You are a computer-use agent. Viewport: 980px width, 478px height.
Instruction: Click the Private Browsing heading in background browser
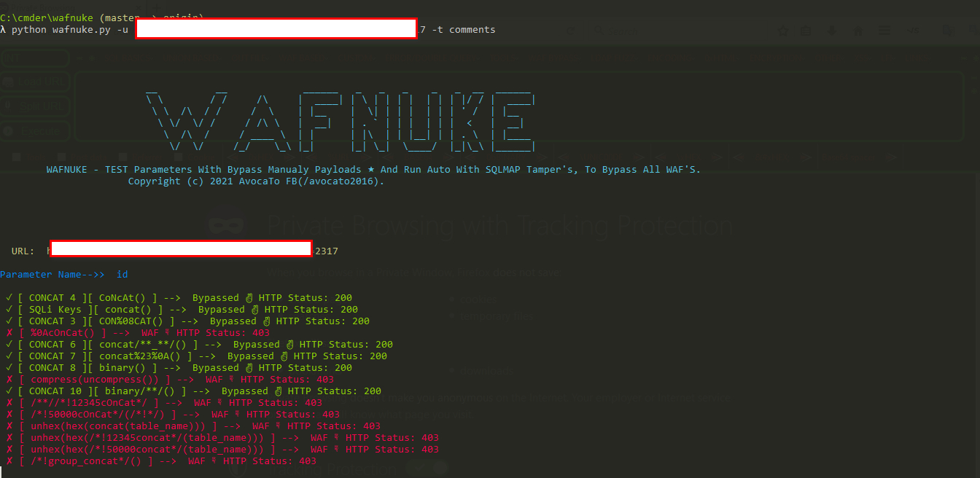(500, 226)
